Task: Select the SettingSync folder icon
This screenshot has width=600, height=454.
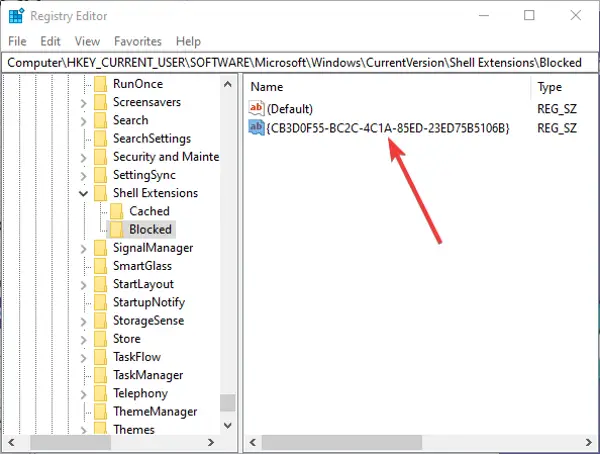Action: tap(101, 175)
